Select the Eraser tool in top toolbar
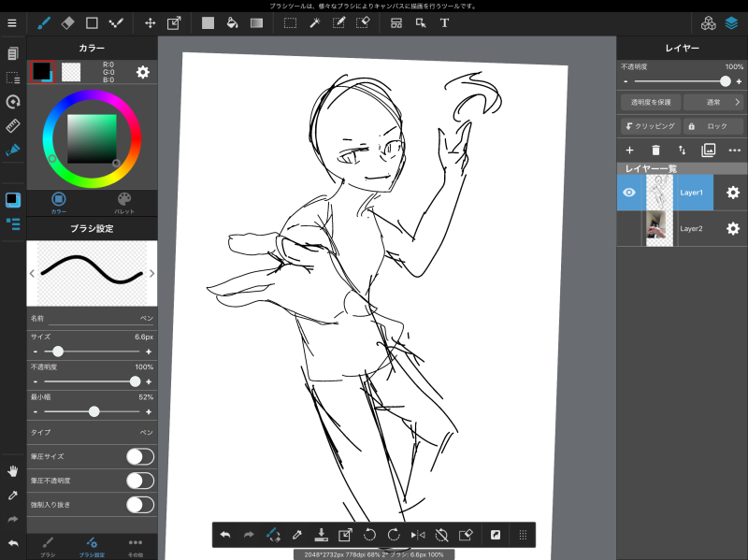The image size is (748, 560). 67,22
